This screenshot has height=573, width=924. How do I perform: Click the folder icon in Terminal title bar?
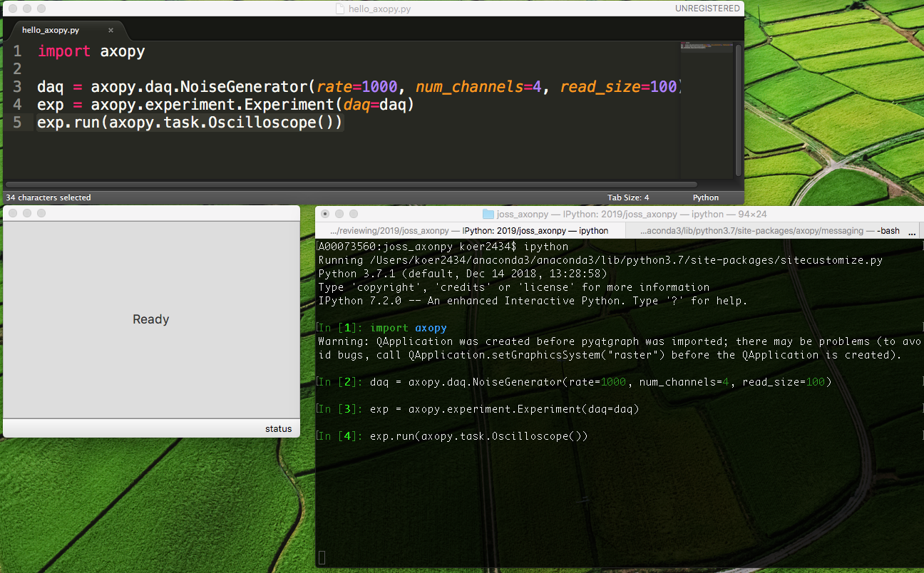pyautogui.click(x=488, y=214)
